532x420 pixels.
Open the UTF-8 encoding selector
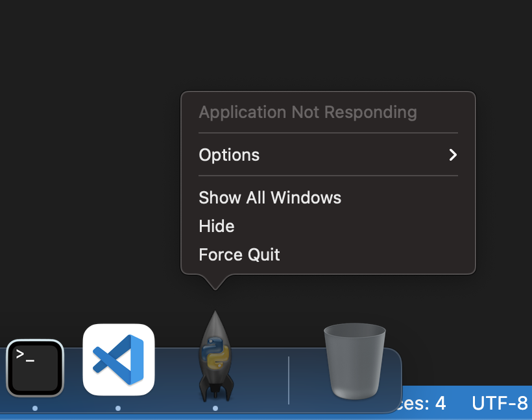pyautogui.click(x=500, y=403)
